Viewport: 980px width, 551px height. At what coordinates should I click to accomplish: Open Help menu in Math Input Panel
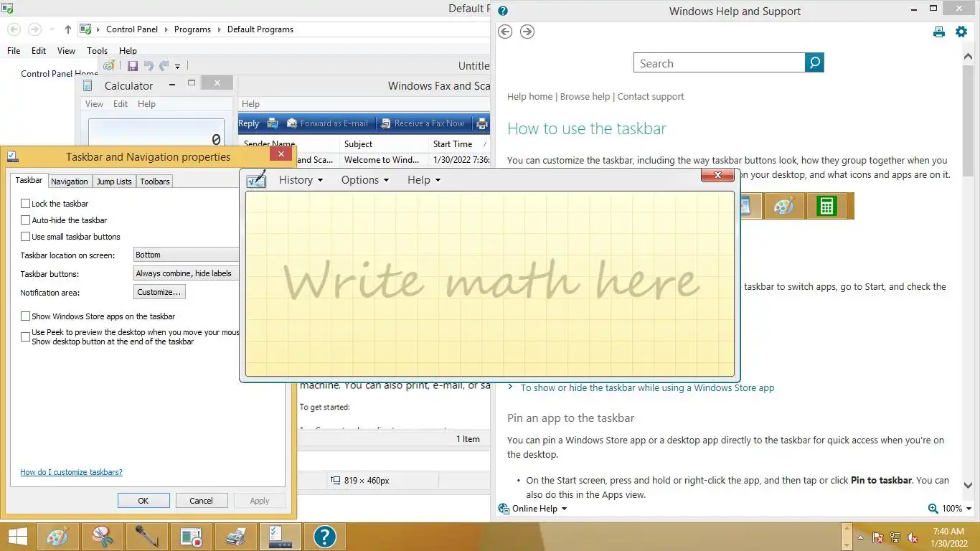click(x=423, y=180)
